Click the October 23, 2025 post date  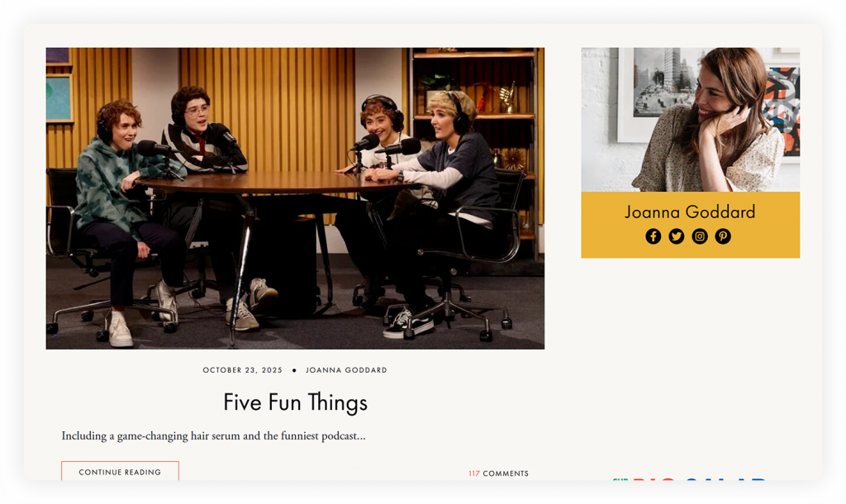click(242, 370)
